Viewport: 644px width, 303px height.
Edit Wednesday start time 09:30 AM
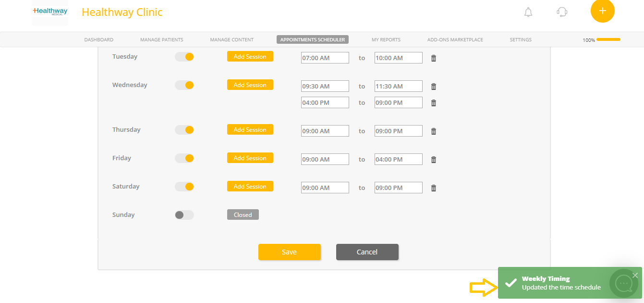[x=325, y=86]
